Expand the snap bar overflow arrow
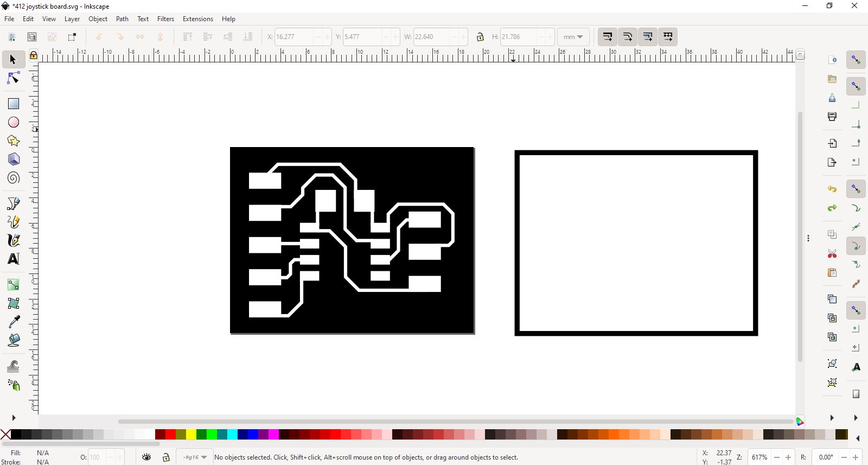868x465 pixels. coord(856,418)
